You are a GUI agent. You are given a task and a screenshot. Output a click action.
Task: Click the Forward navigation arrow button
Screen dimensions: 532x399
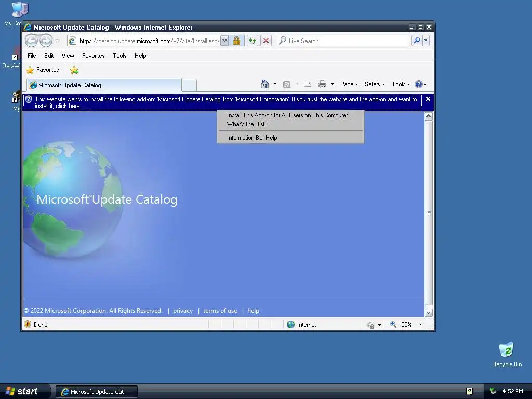point(46,41)
